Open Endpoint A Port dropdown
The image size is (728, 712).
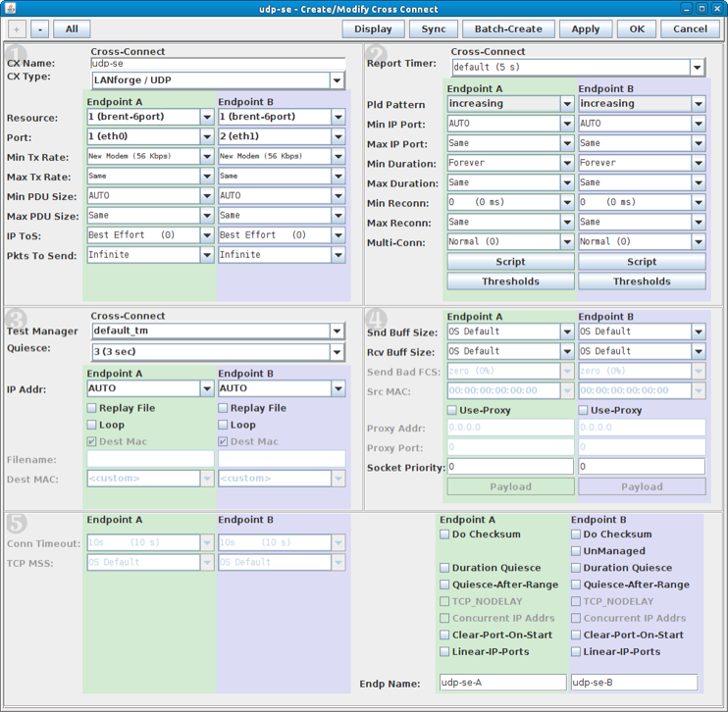[x=206, y=136]
